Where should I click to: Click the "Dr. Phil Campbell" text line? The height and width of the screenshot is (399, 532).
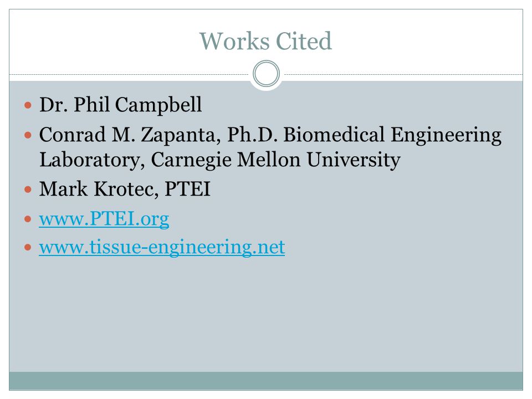[120, 105]
